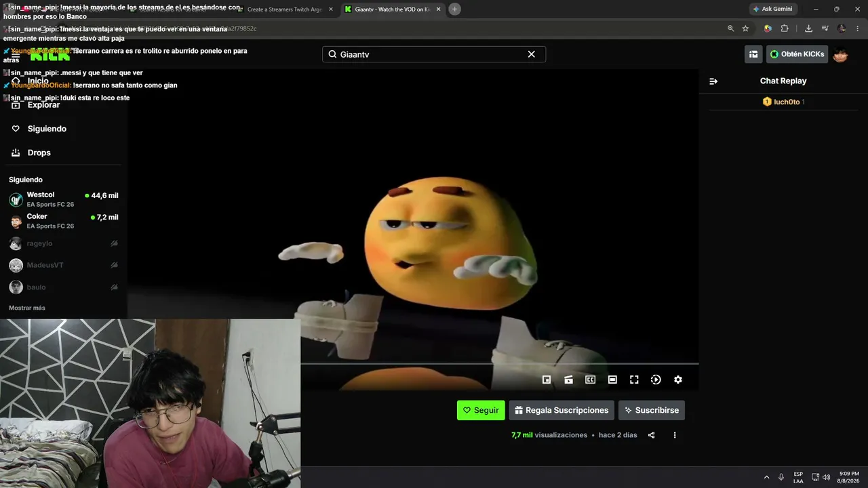The height and width of the screenshot is (488, 868).
Task: Click the Ask Gemini button in Chrome
Action: tap(773, 9)
